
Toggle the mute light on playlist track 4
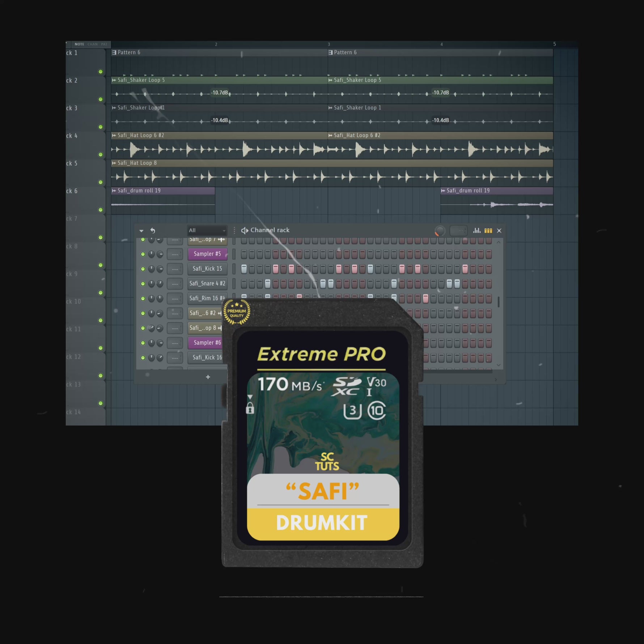click(101, 154)
